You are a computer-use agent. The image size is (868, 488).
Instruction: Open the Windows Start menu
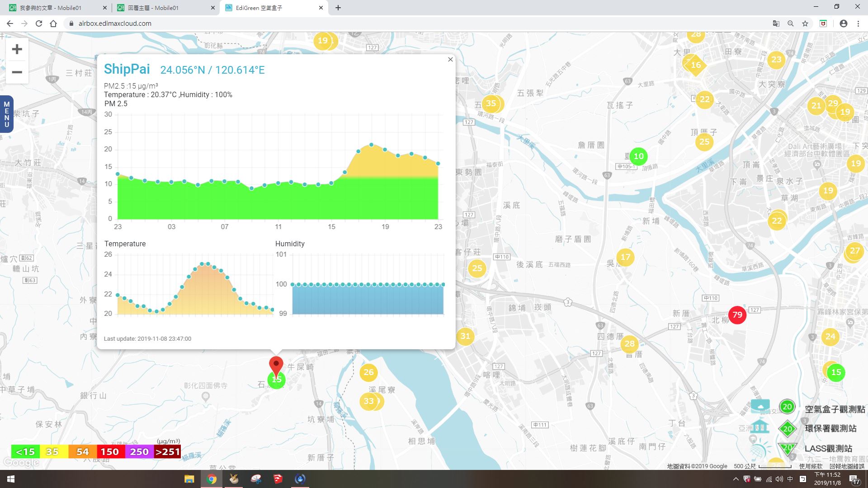[x=11, y=479]
